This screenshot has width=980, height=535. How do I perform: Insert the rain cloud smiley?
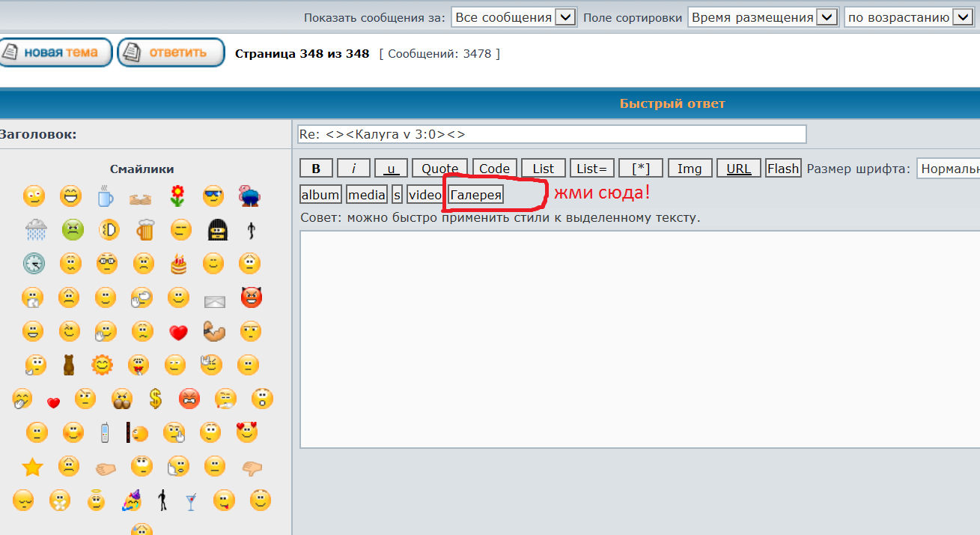(x=35, y=229)
